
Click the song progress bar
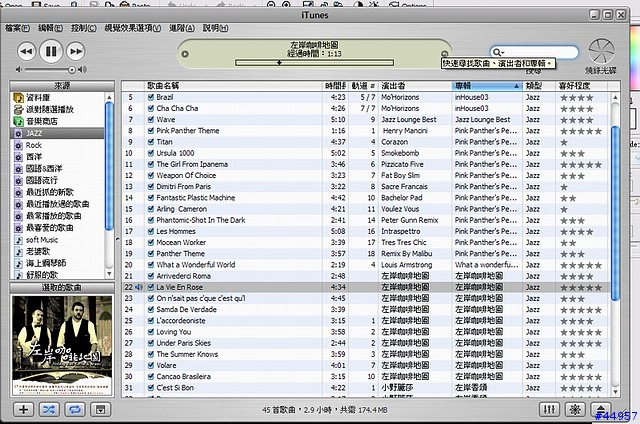coord(314,62)
